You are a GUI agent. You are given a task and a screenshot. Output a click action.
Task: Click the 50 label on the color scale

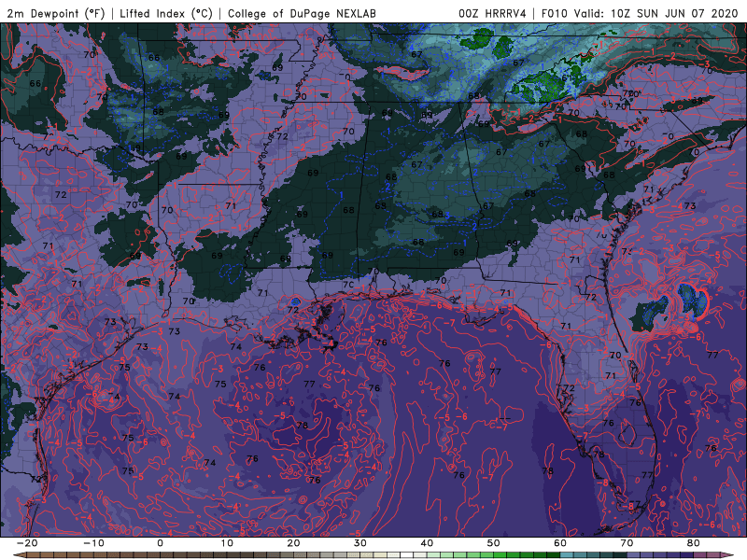click(494, 543)
